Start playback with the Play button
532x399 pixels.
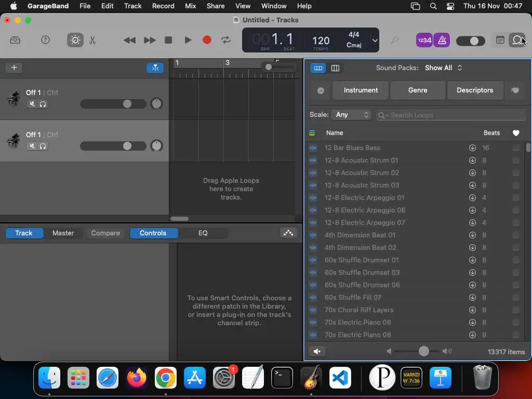pyautogui.click(x=188, y=40)
